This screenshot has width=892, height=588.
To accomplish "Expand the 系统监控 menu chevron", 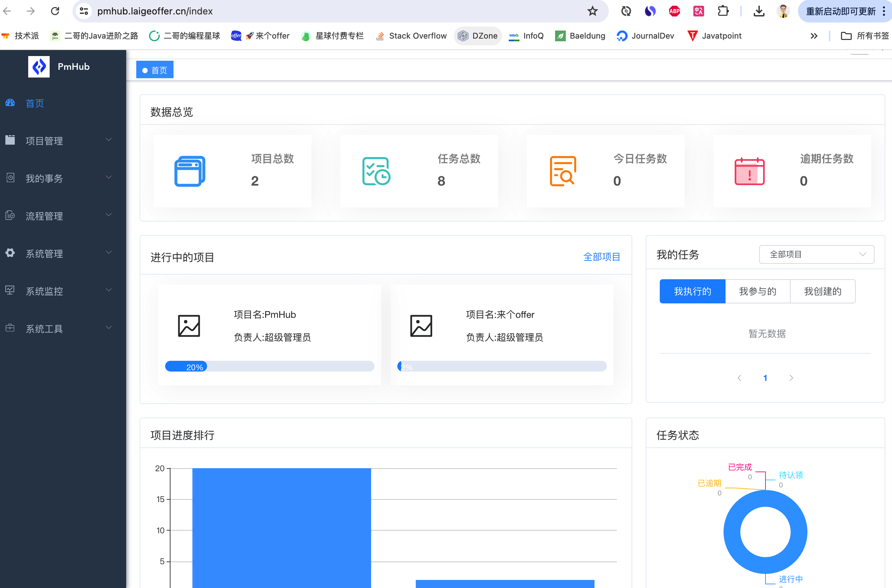I will (109, 290).
